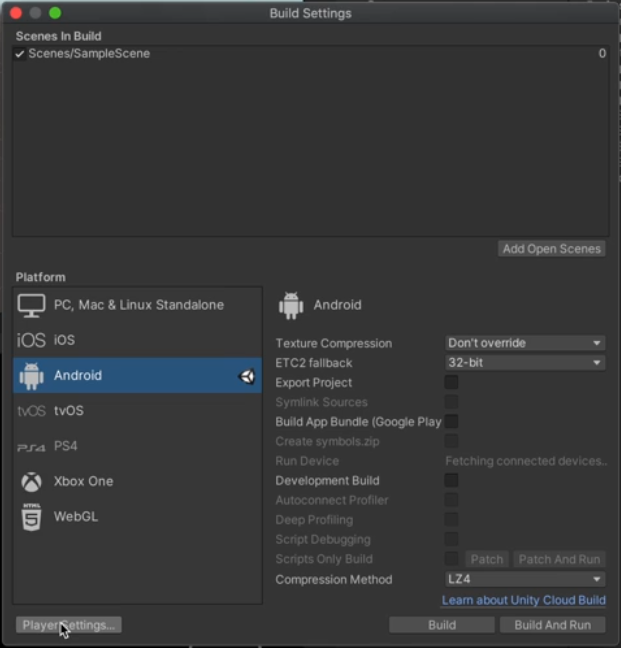Toggle the Scripts Only Build checkbox
Screen dimensions: 621x648
pyautogui.click(x=451, y=559)
